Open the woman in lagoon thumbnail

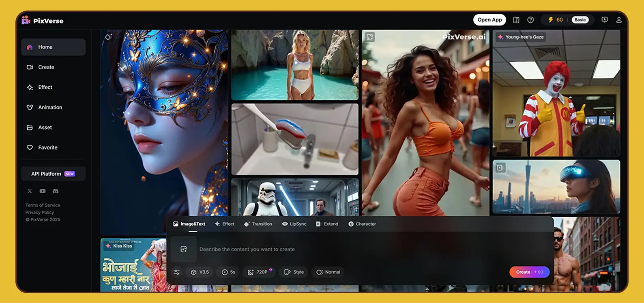(x=295, y=65)
